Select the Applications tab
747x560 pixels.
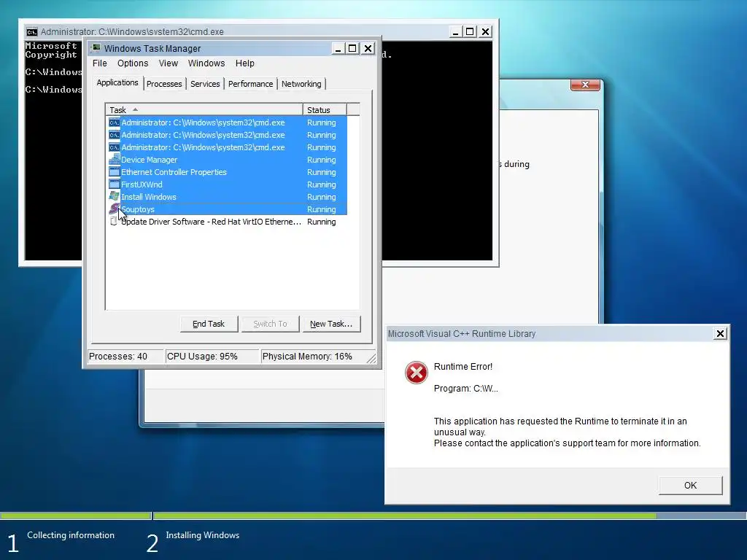[x=117, y=83]
